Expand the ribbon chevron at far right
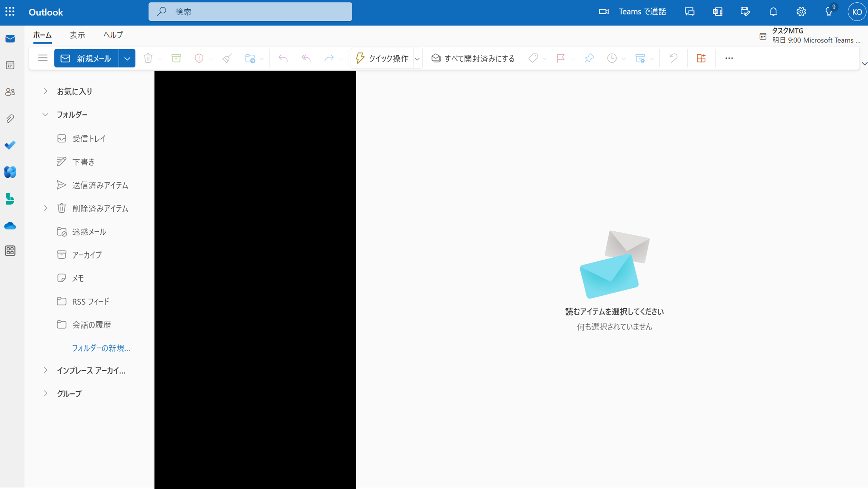This screenshot has width=868, height=489. 864,64
